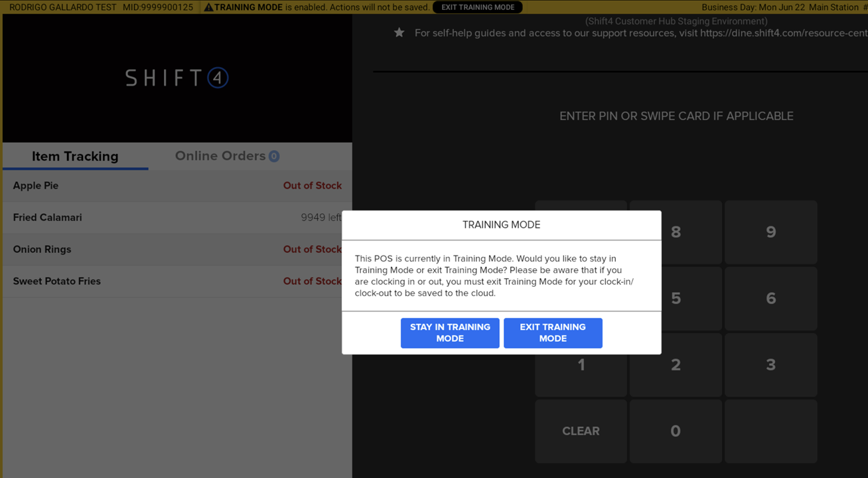Click the Online Orders count badge
Image resolution: width=868 pixels, height=478 pixels.
(274, 157)
